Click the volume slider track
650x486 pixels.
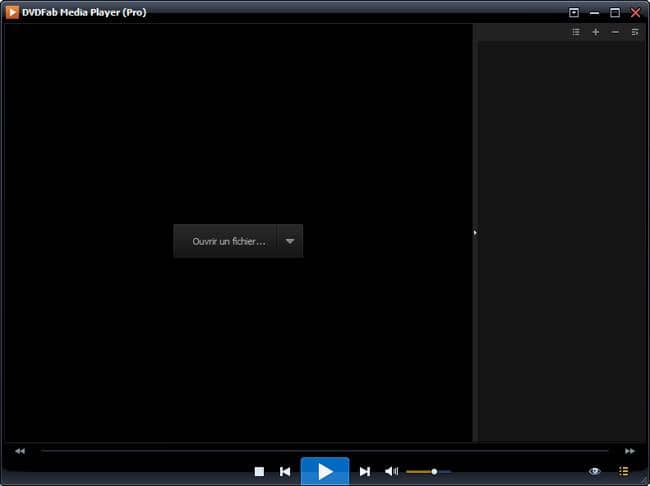[429, 472]
